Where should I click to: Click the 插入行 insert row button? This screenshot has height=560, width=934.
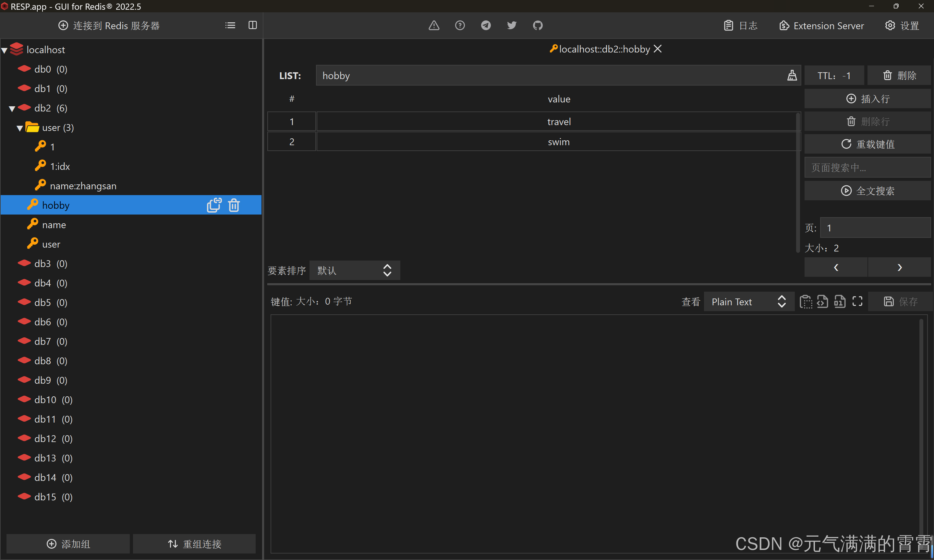point(867,99)
